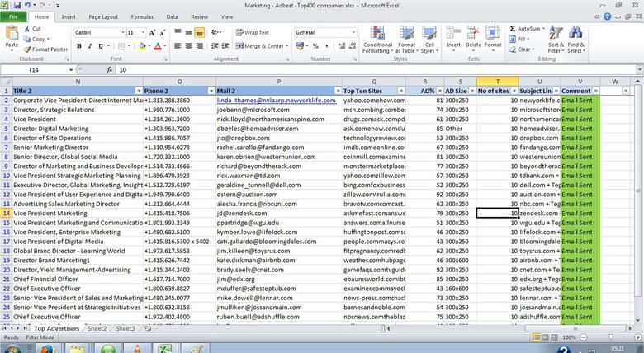Screen dimensions: 644x353
Task: Expand the Phone 2 column filter
Action: 210,91
